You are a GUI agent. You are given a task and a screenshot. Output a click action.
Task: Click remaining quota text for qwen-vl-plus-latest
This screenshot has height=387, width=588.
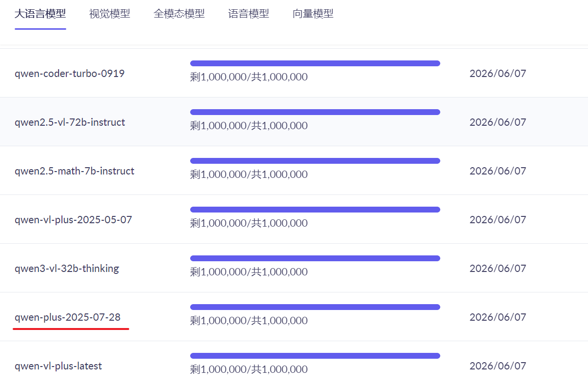249,369
